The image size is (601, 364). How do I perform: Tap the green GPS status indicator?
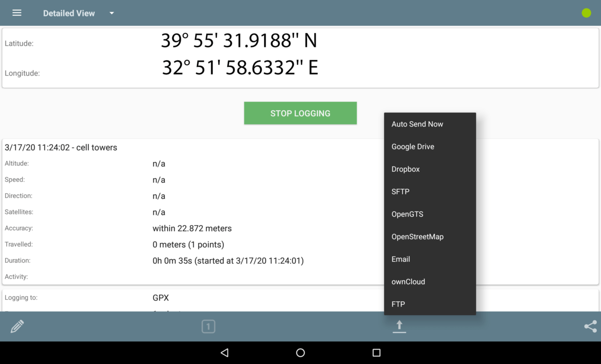tap(586, 13)
